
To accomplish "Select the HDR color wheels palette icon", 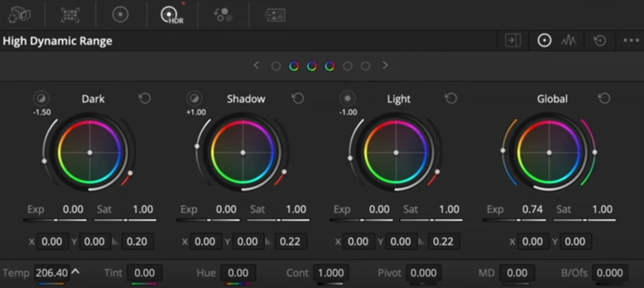I will point(172,15).
